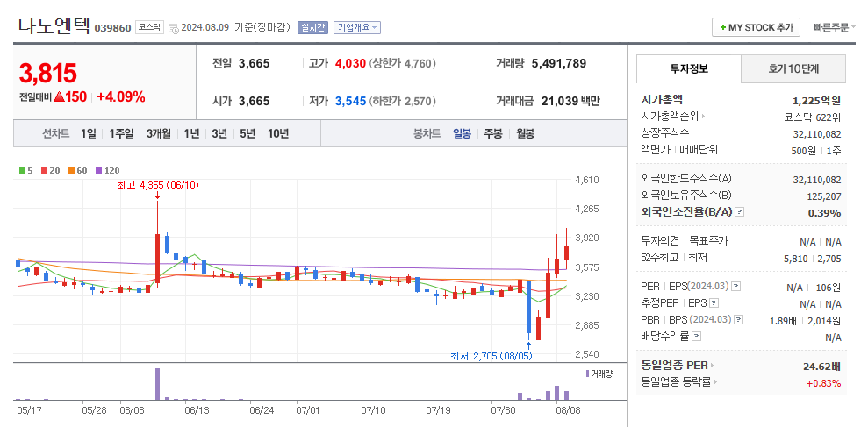Screen dimensions: 868x427
Task: Click the orange 60-day moving average swatch
Action: tap(72, 170)
